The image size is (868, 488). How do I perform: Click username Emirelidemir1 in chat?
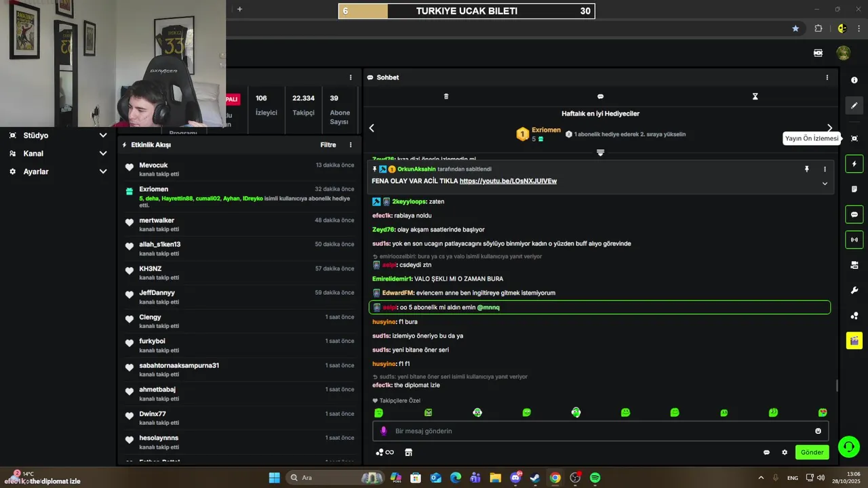(x=392, y=279)
